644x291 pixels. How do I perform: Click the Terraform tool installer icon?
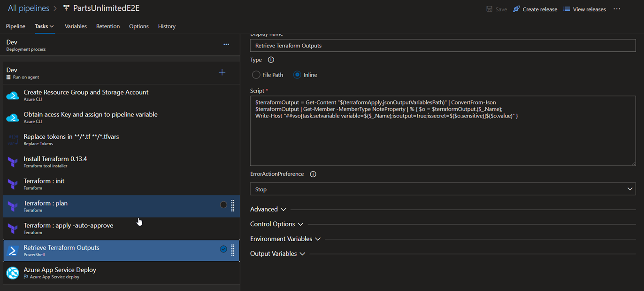click(x=13, y=162)
